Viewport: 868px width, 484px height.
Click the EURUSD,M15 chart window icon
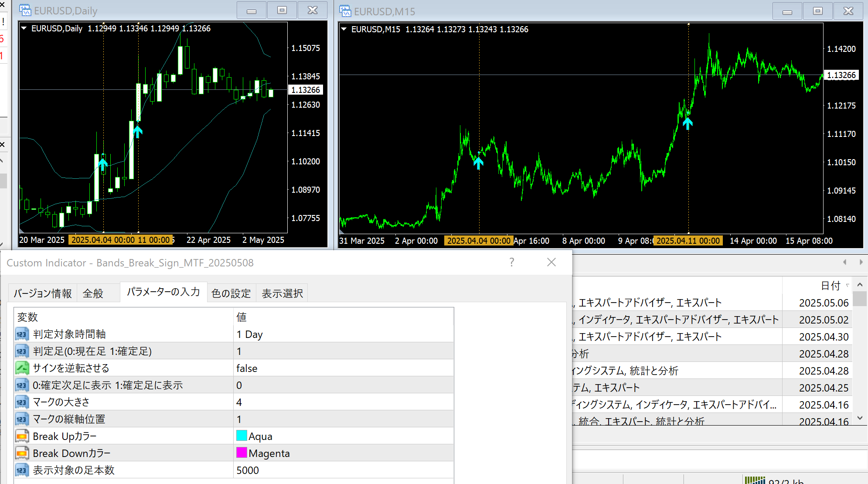(x=345, y=11)
